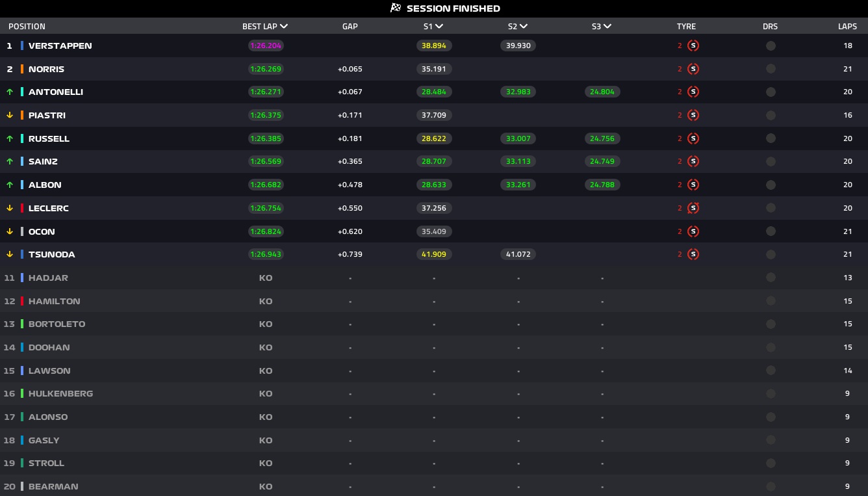Click Ocon's soft tyre icon

(x=693, y=231)
